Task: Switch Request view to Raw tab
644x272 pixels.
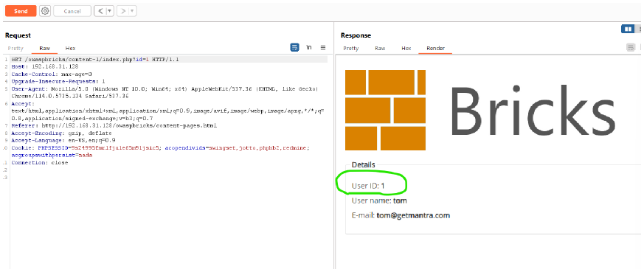Action: pos(45,49)
